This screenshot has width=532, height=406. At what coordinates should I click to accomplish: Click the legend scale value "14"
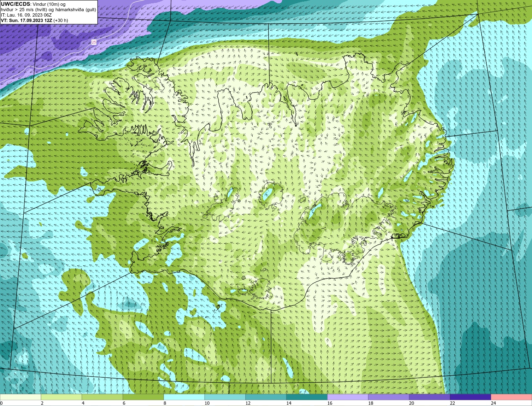pos(288,403)
